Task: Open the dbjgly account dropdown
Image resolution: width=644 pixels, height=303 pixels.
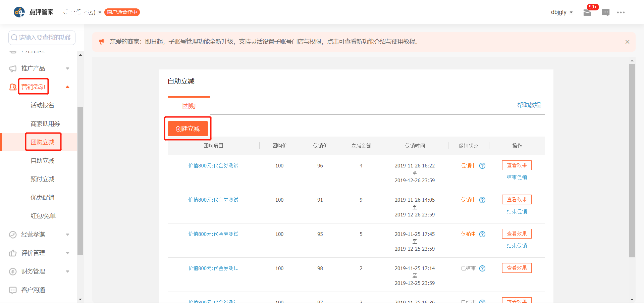Action: click(x=562, y=12)
